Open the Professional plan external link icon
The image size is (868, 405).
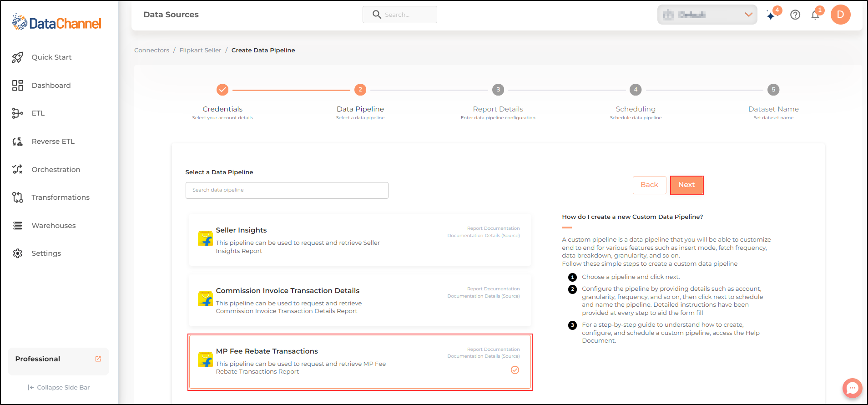[x=98, y=359]
